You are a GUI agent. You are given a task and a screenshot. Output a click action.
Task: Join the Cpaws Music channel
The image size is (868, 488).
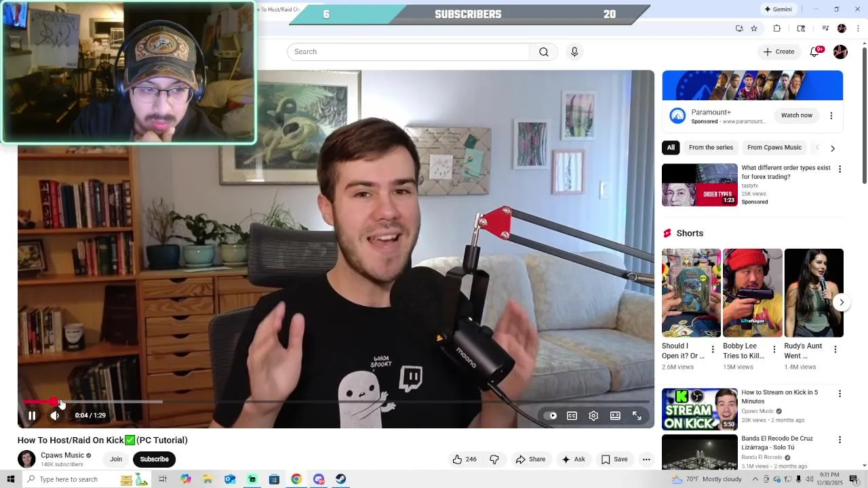coord(116,459)
